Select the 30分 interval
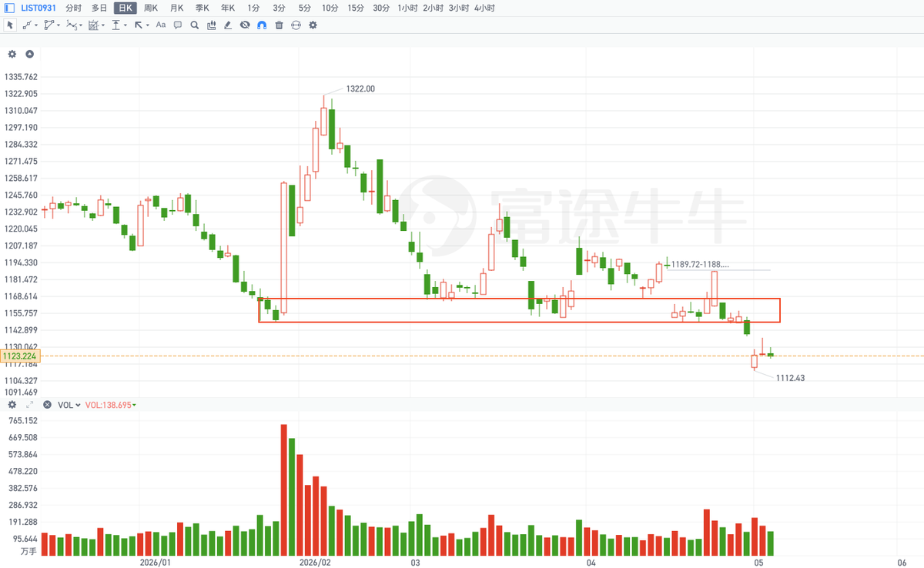The image size is (924, 568). [x=381, y=8]
